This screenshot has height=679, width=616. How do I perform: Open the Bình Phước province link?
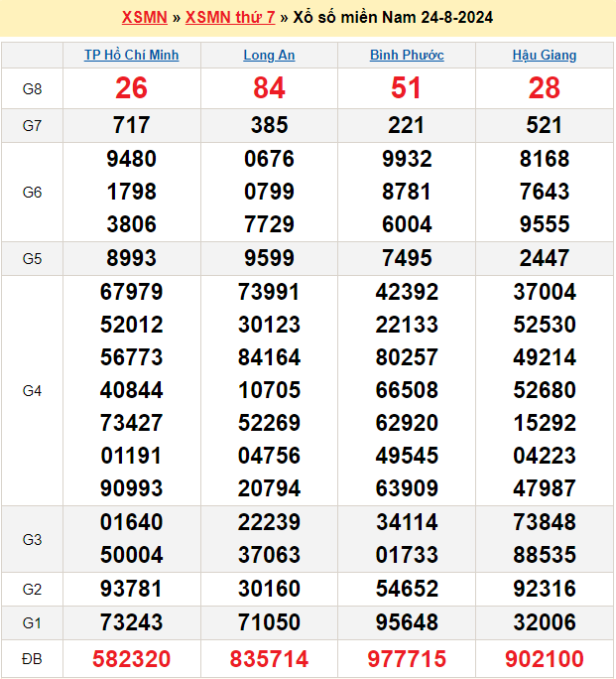click(407, 56)
